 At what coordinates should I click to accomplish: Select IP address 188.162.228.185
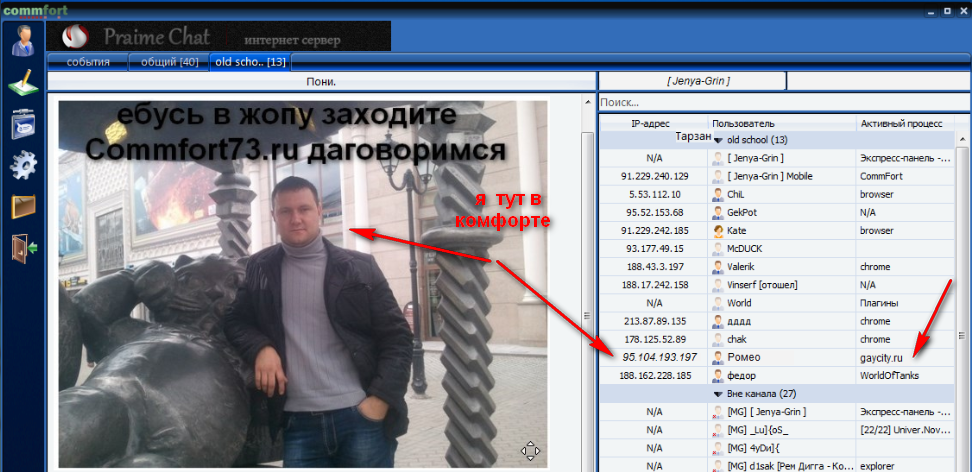[654, 375]
